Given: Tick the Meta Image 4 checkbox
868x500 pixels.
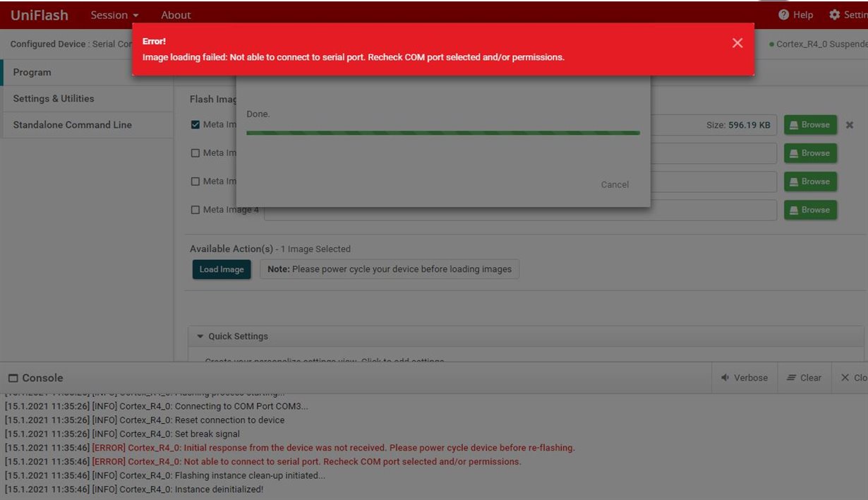Looking at the screenshot, I should click(x=195, y=210).
